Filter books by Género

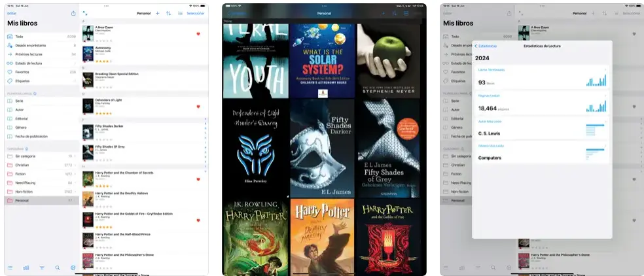41,128
